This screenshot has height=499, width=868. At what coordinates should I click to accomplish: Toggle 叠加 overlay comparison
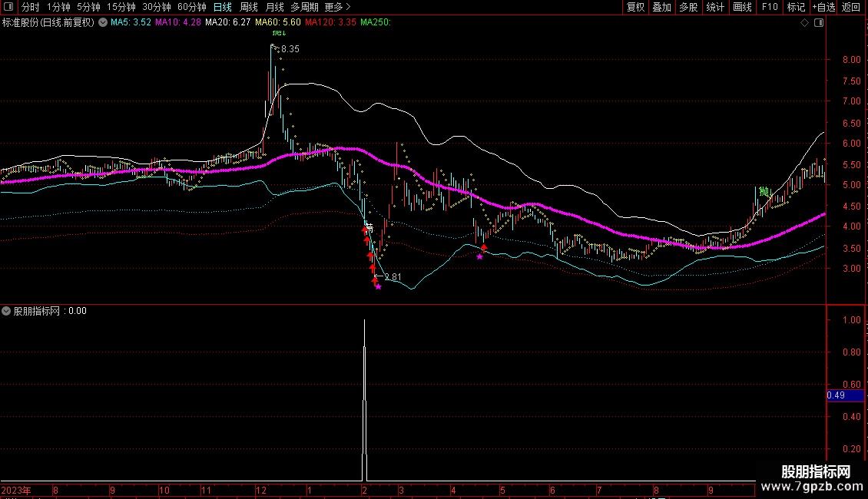click(x=661, y=7)
